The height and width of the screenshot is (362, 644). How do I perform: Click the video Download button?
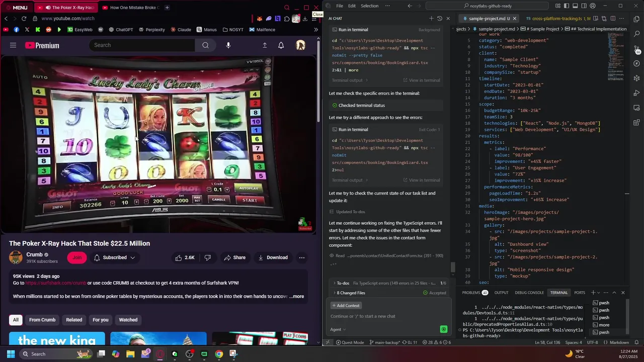coord(273,257)
